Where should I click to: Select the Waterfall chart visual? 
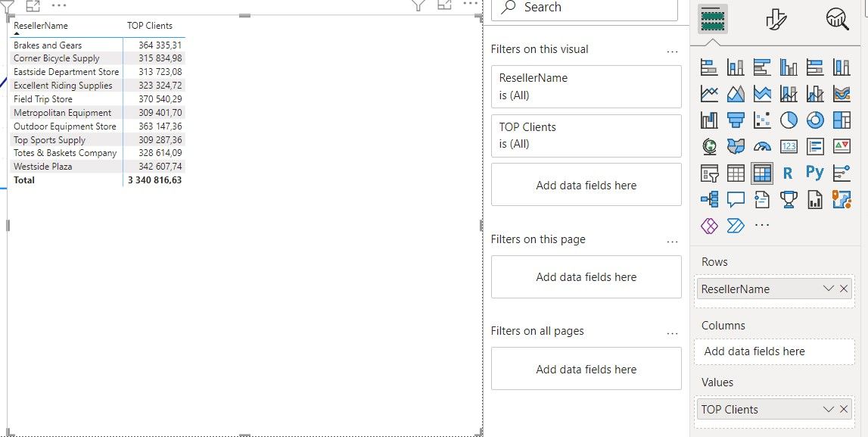point(709,120)
